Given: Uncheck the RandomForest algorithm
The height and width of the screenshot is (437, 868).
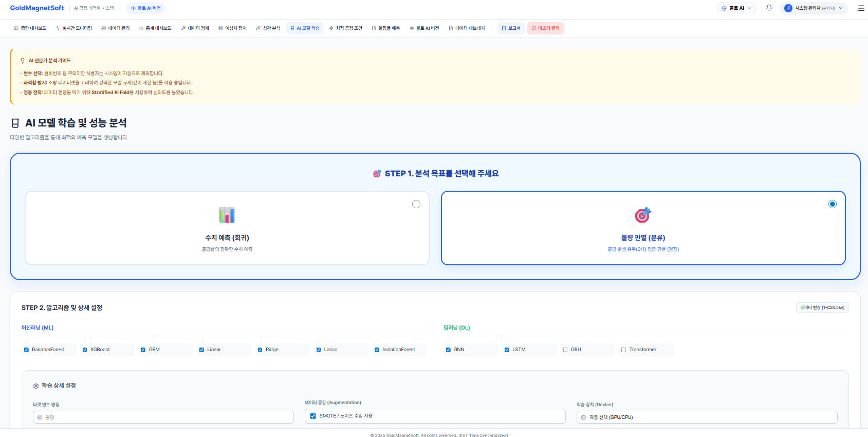Looking at the screenshot, I should [26, 350].
